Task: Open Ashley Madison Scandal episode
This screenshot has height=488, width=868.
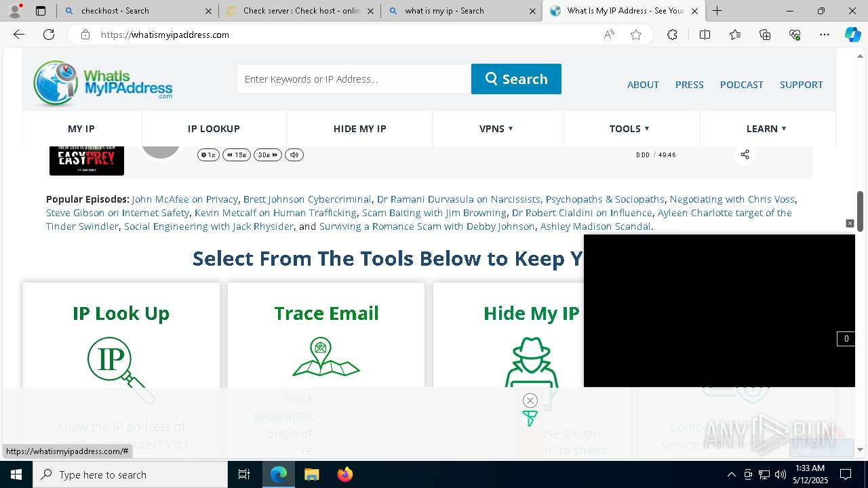Action: [595, 226]
